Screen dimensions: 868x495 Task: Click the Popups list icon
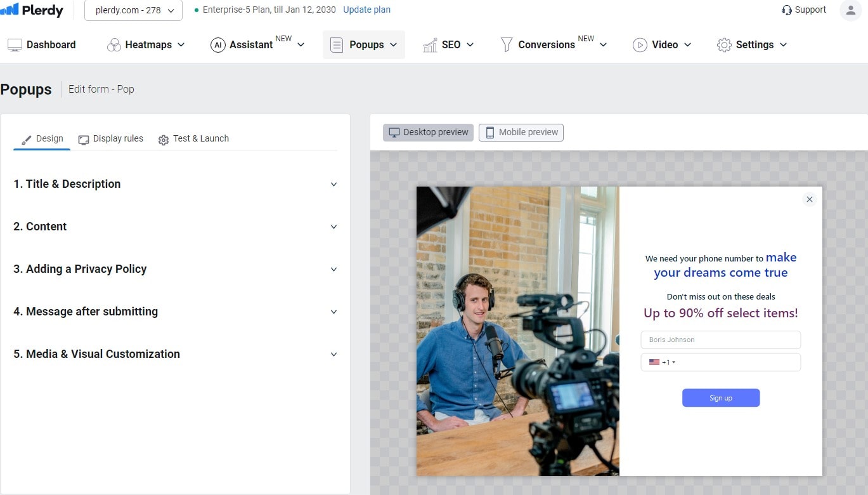[x=335, y=44]
